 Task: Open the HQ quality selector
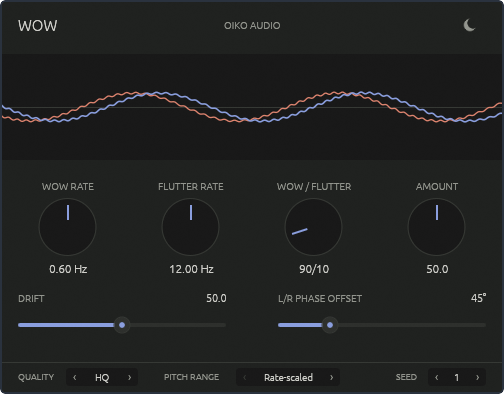(102, 377)
